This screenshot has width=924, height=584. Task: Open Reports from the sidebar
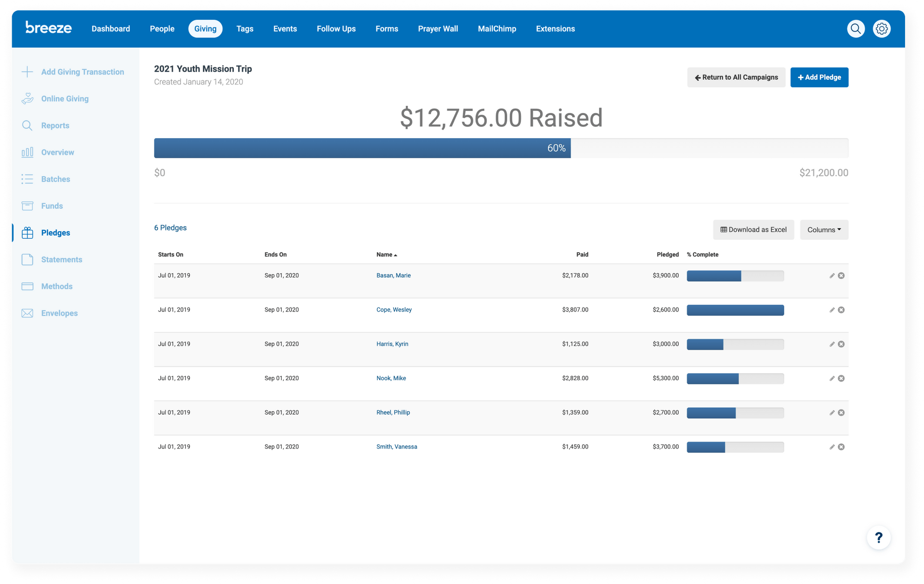(55, 125)
